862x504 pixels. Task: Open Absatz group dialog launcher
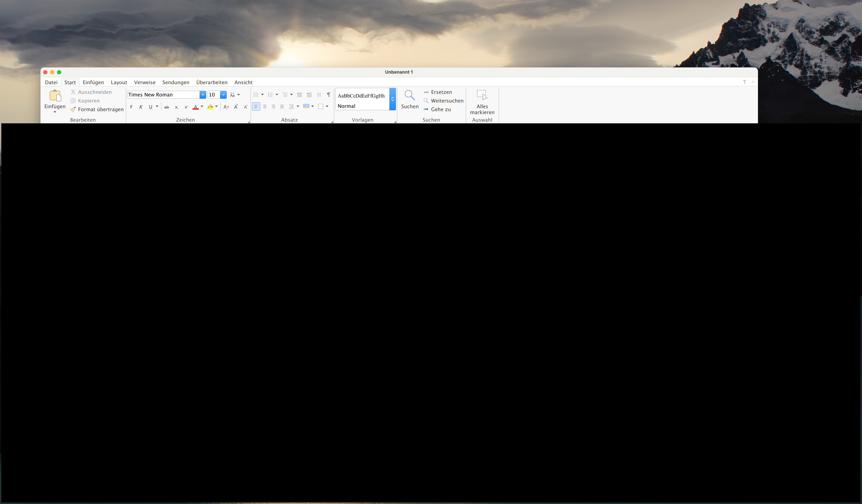tap(332, 122)
